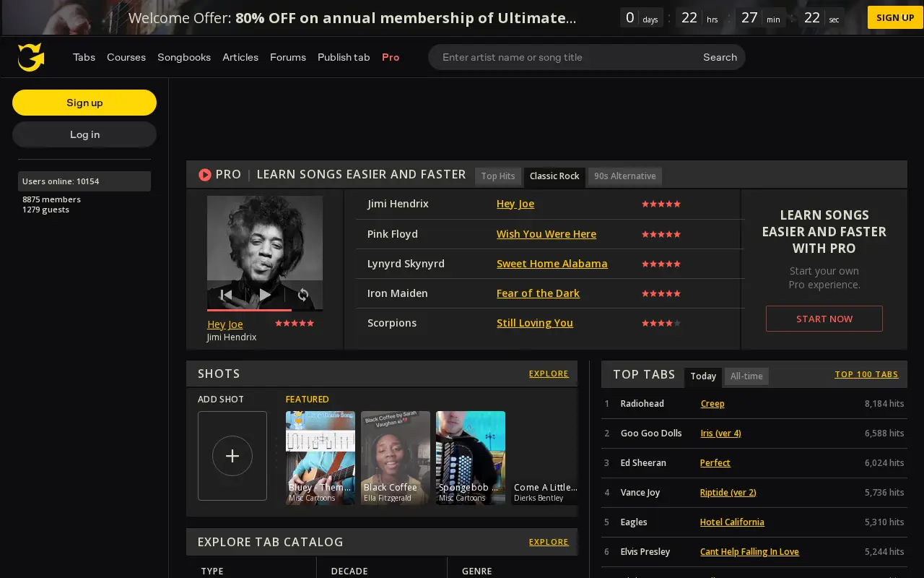The width and height of the screenshot is (924, 578).
Task: Open Hey Joe link under the player
Action: pyautogui.click(x=225, y=324)
